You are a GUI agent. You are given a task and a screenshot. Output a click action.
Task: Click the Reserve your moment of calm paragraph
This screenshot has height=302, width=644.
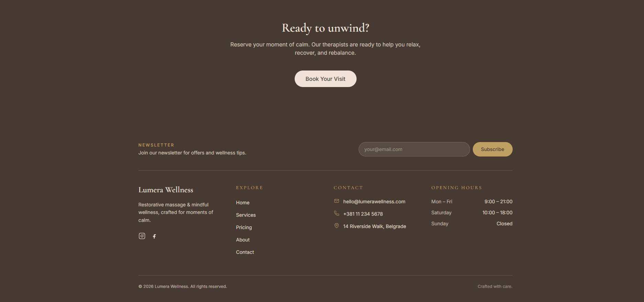325,48
